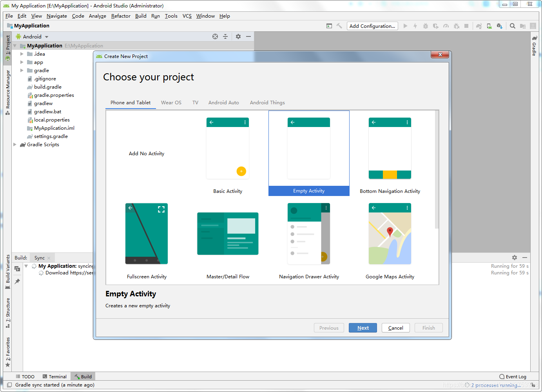The image size is (542, 392).
Task: Open the SDK Manager icon
Action: click(x=499, y=26)
